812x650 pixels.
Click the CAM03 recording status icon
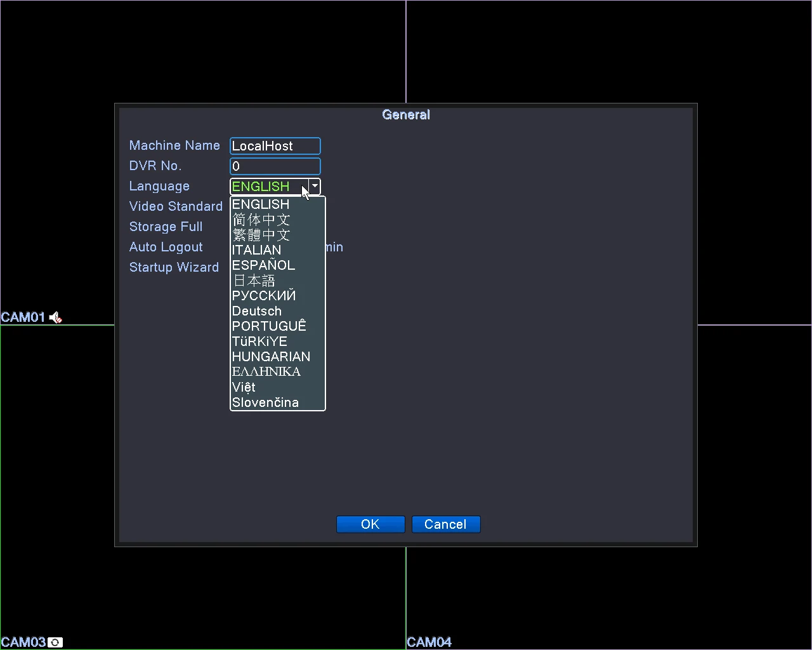point(55,642)
